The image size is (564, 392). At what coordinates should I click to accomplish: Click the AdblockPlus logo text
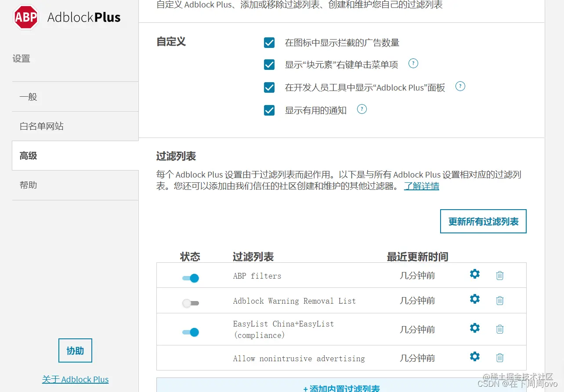tap(84, 18)
